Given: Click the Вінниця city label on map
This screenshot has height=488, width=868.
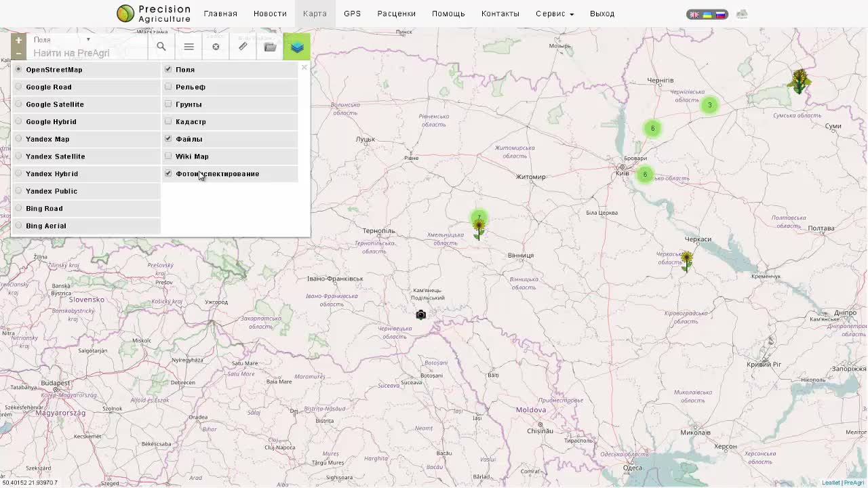Looking at the screenshot, I should 521,256.
